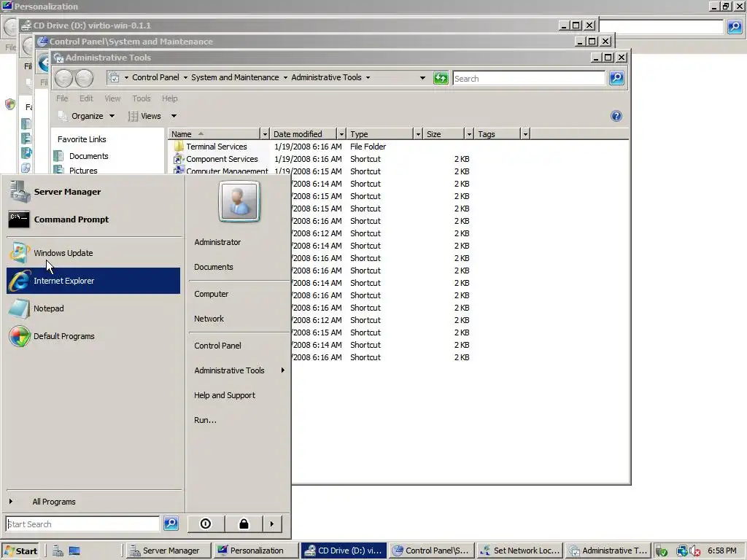Select the Terminal Services folder
Viewport: 747px width, 560px height.
(x=216, y=147)
